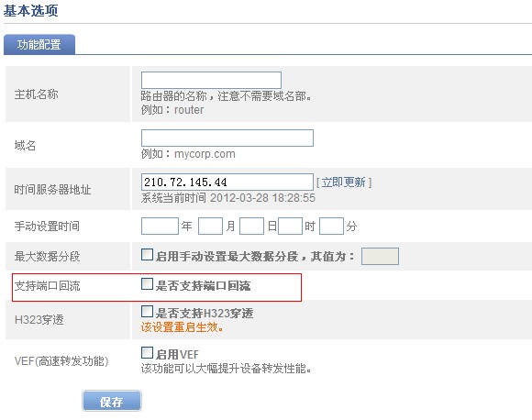This screenshot has height=420, width=532.
Task: Click the 启用手动设置最大数据分段 label text
Action: (227, 256)
